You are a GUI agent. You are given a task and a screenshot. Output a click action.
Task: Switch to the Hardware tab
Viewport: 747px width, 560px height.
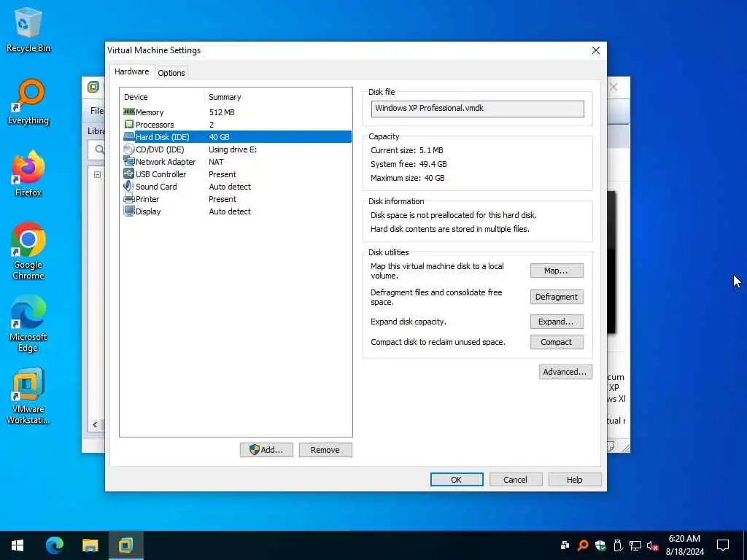coord(131,71)
